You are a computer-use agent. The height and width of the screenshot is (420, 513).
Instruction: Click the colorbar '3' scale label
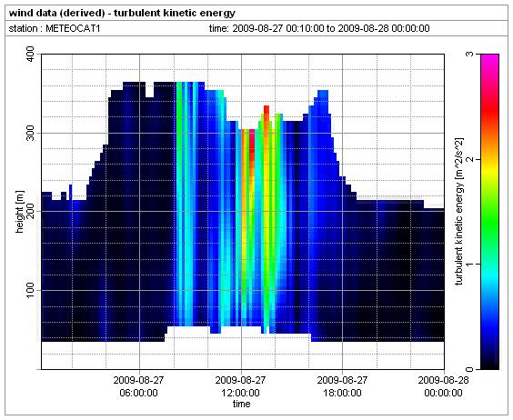click(469, 54)
